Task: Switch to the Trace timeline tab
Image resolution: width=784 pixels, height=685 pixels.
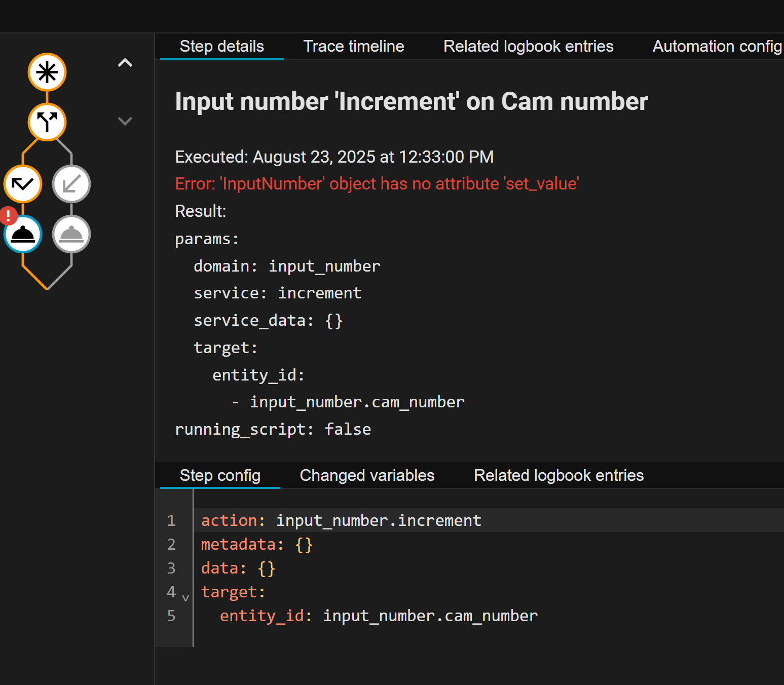Action: click(x=353, y=46)
